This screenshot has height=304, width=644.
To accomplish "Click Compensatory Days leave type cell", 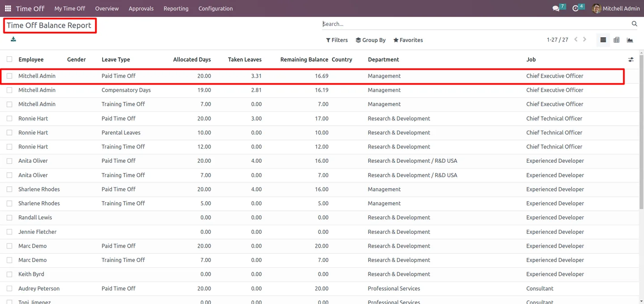I will click(126, 90).
